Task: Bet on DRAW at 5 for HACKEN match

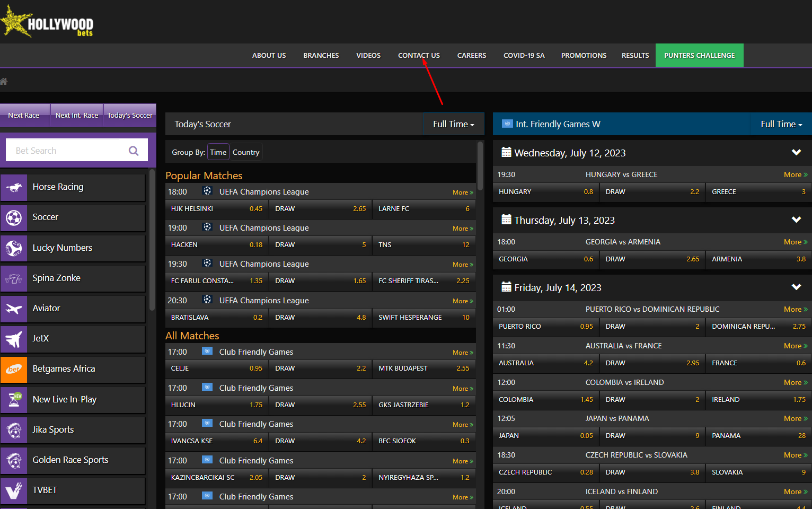Action: (321, 245)
